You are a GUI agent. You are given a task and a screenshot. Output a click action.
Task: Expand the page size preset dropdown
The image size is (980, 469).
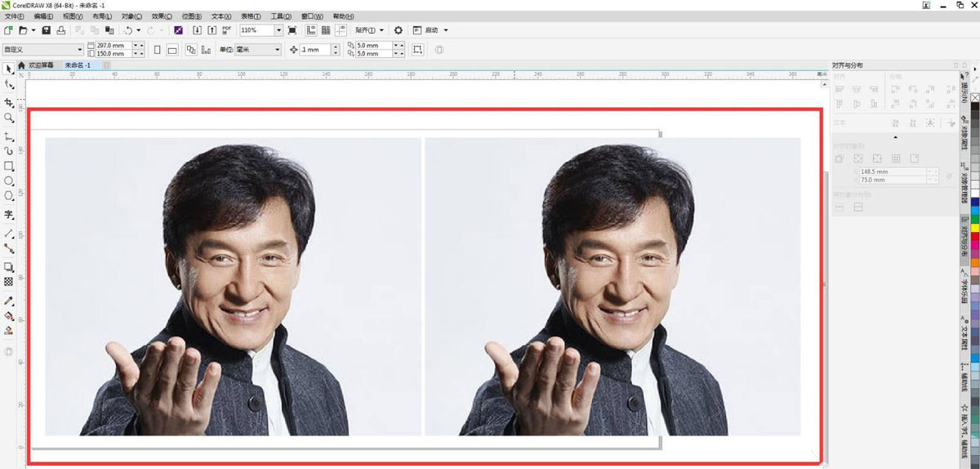tap(79, 50)
